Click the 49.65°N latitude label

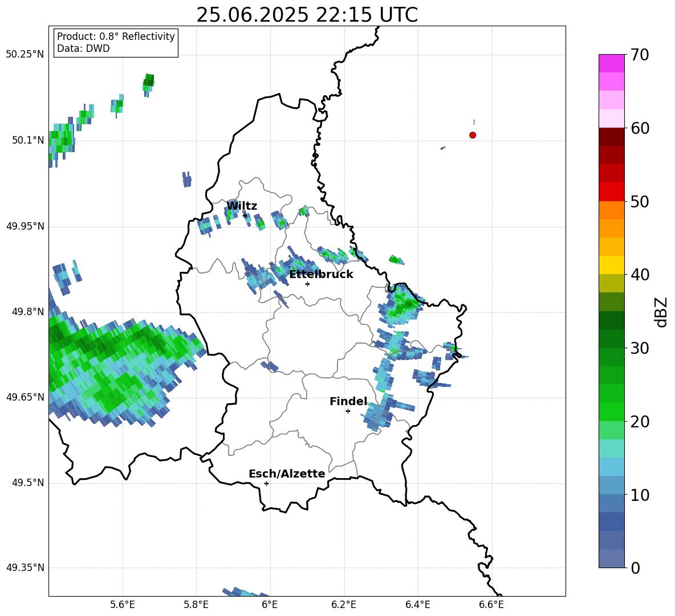pos(25,397)
